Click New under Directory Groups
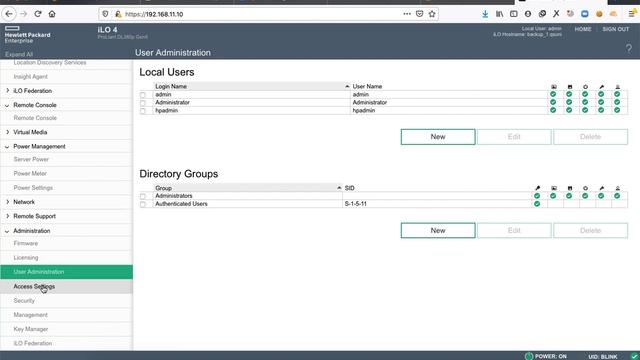 [x=438, y=231]
